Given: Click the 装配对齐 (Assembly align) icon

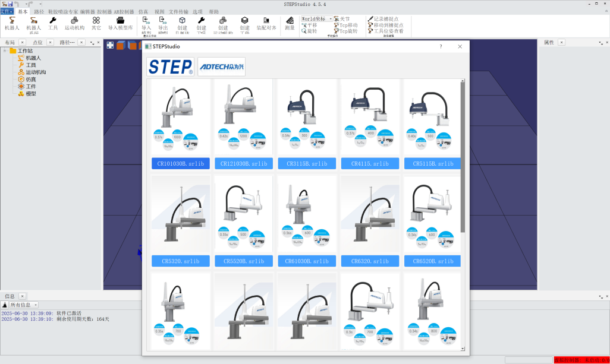Looking at the screenshot, I should [x=266, y=23].
